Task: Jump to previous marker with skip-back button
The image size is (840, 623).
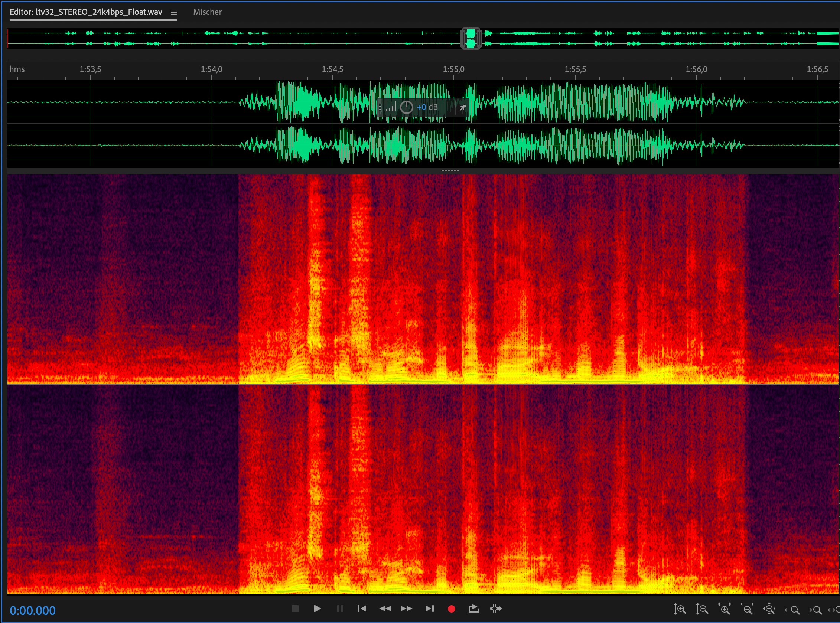Action: pyautogui.click(x=362, y=608)
